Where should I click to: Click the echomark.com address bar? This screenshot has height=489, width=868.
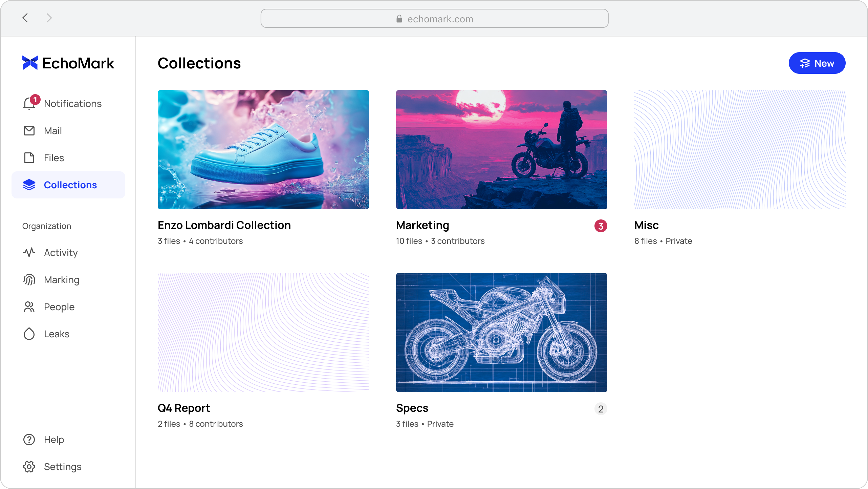pos(434,18)
